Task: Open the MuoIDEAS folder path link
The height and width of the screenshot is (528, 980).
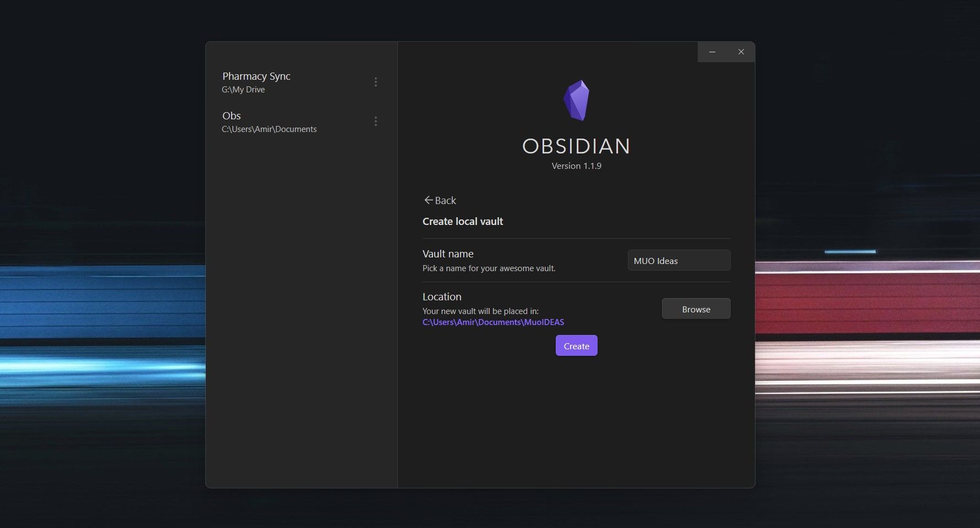Action: coord(493,322)
